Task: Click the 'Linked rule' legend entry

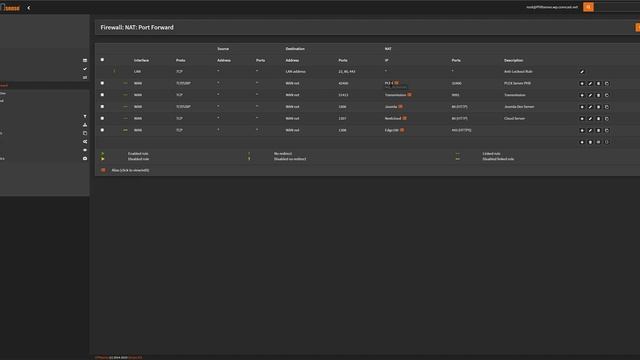Action: [x=491, y=154]
